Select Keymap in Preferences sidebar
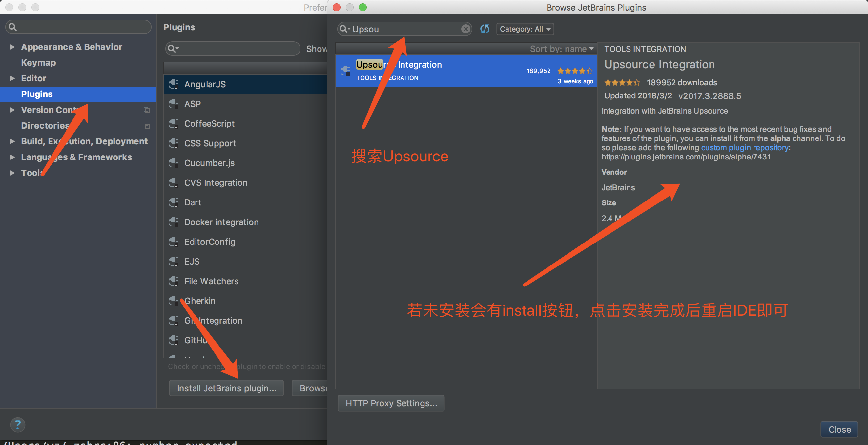The width and height of the screenshot is (868, 445). [x=78, y=63]
